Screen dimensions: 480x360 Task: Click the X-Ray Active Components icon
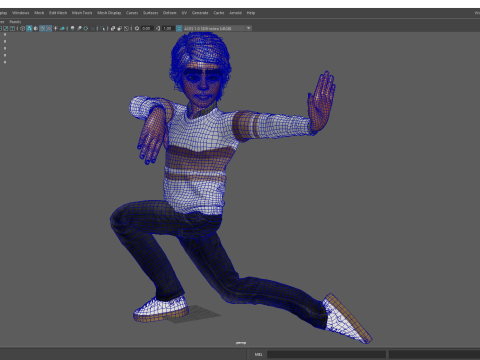point(120,28)
